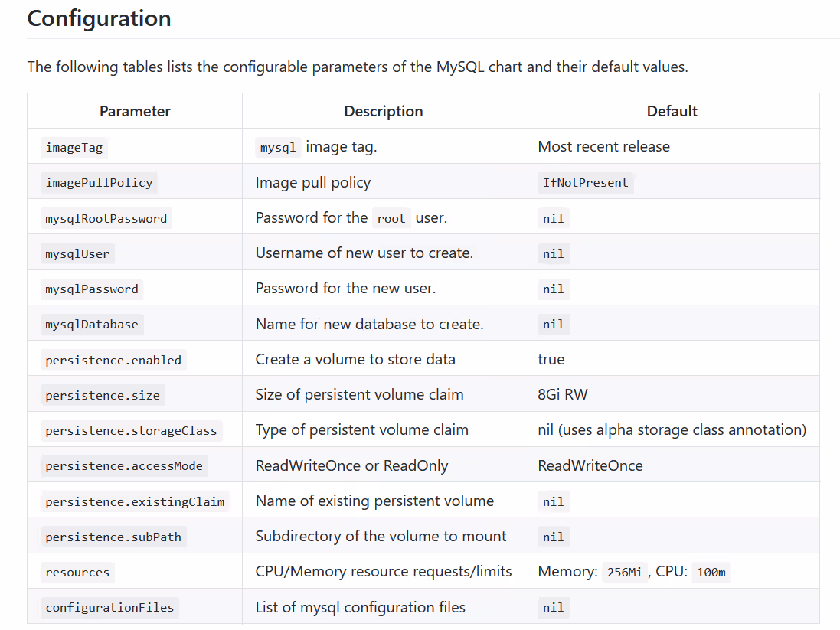Click the Parameter column header
Viewport: 840px width, 630px height.
point(135,111)
